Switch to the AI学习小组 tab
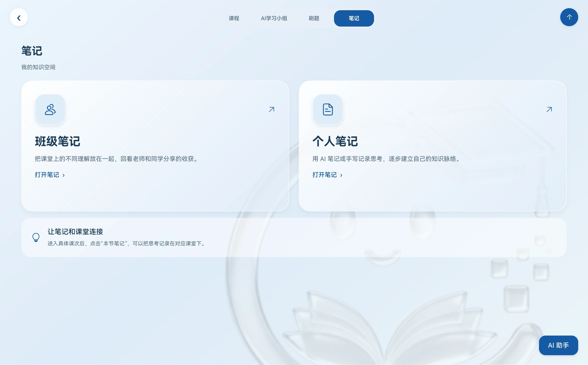The height and width of the screenshot is (365, 588). [x=274, y=18]
